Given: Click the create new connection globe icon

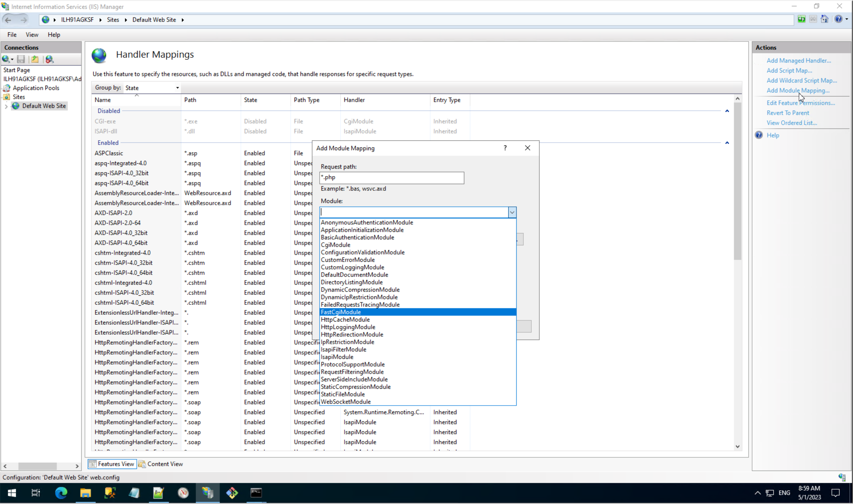Looking at the screenshot, I should point(6,59).
